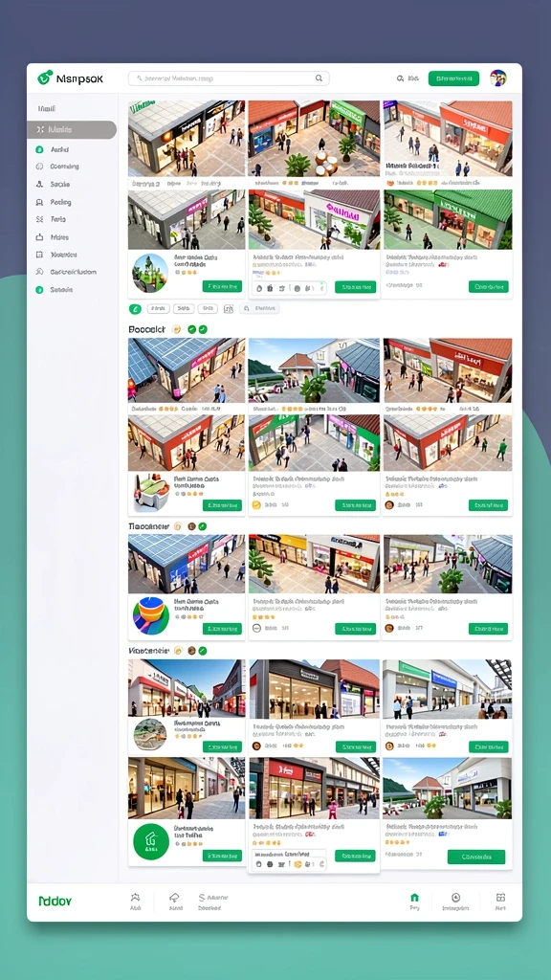Click the Msnpsok brand name text
Viewport: 551px width, 980px height.
(x=79, y=78)
